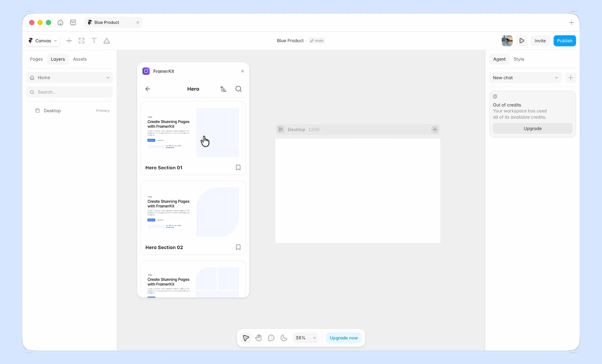Viewport: 602px width, 364px height.
Task: Select the triangle Shape tool
Action: click(107, 41)
